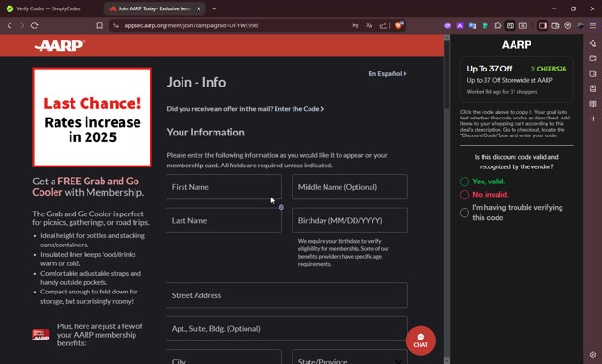Viewport: 602px width, 364px height.
Task: Click the Street Address field
Action: tap(287, 295)
